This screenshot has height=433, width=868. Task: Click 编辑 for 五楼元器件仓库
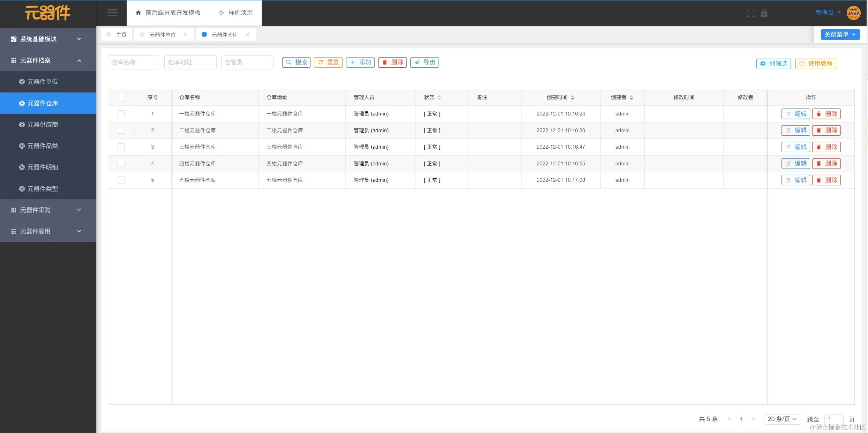click(795, 180)
